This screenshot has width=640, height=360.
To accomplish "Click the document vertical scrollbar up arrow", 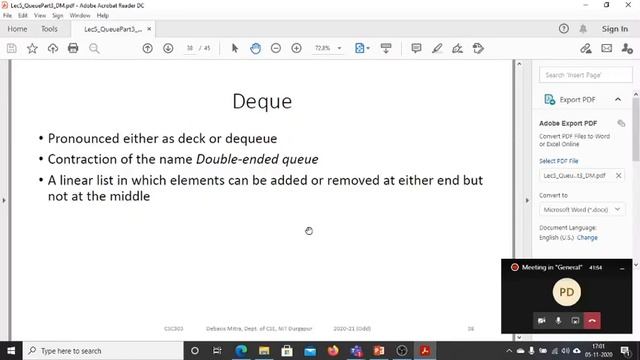I will (519, 64).
